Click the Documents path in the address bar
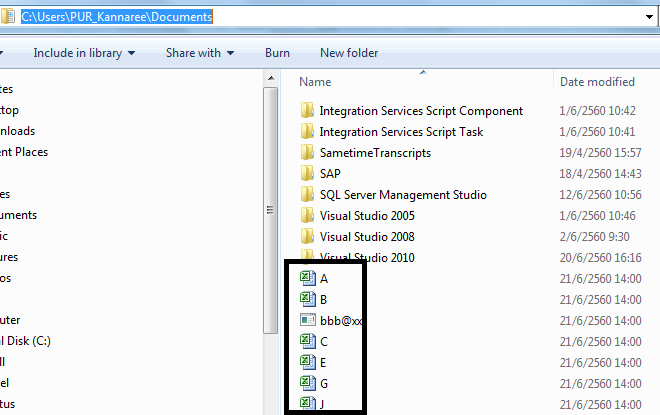This screenshot has width=660, height=415. [x=179, y=16]
